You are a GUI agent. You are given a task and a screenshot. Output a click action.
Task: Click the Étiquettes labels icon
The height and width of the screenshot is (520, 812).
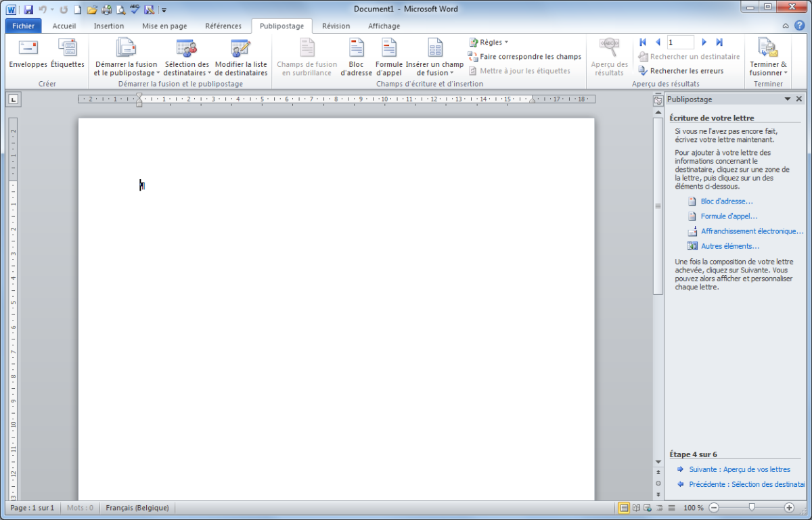[x=68, y=54]
